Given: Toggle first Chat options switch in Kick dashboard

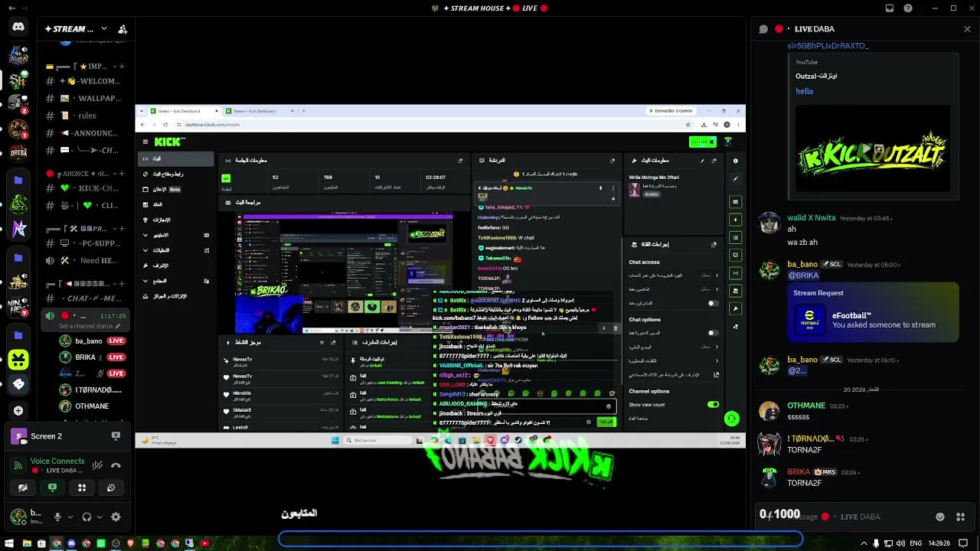Looking at the screenshot, I should coord(714,333).
